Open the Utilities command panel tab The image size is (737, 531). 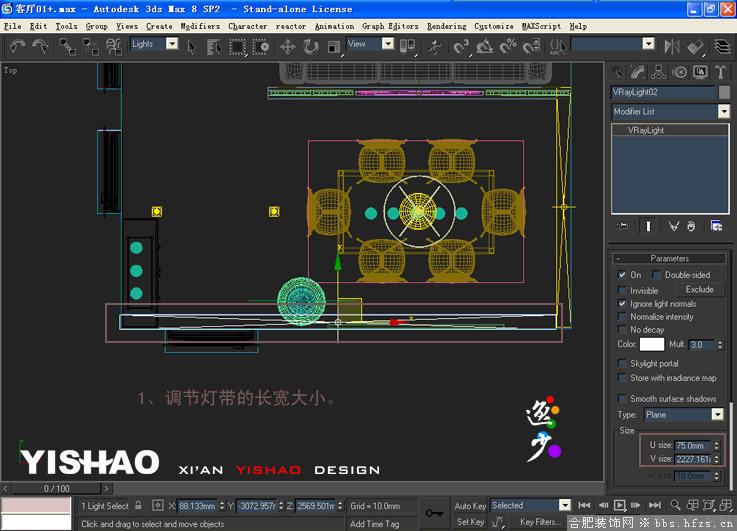click(721, 72)
